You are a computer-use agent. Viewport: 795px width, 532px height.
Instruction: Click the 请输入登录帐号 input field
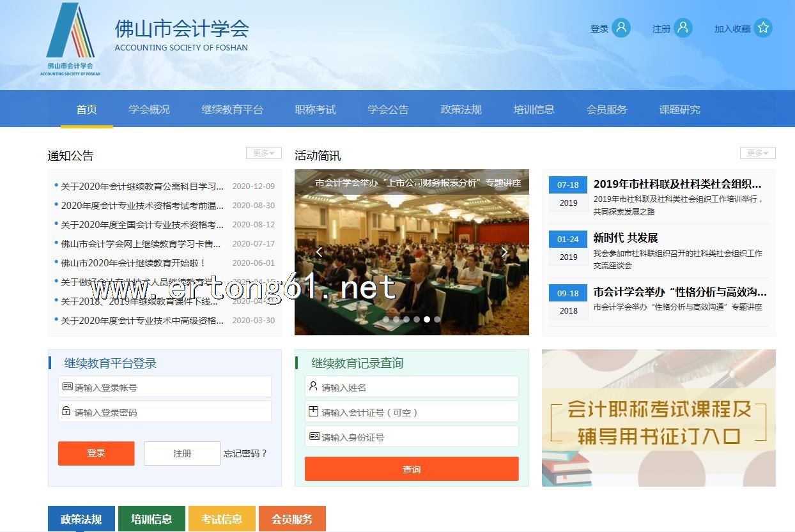click(x=165, y=387)
